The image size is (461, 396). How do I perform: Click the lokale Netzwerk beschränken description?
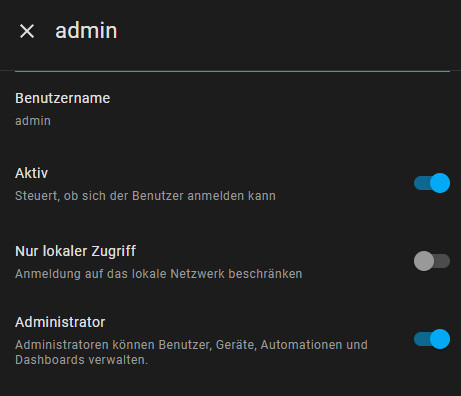pos(217,274)
